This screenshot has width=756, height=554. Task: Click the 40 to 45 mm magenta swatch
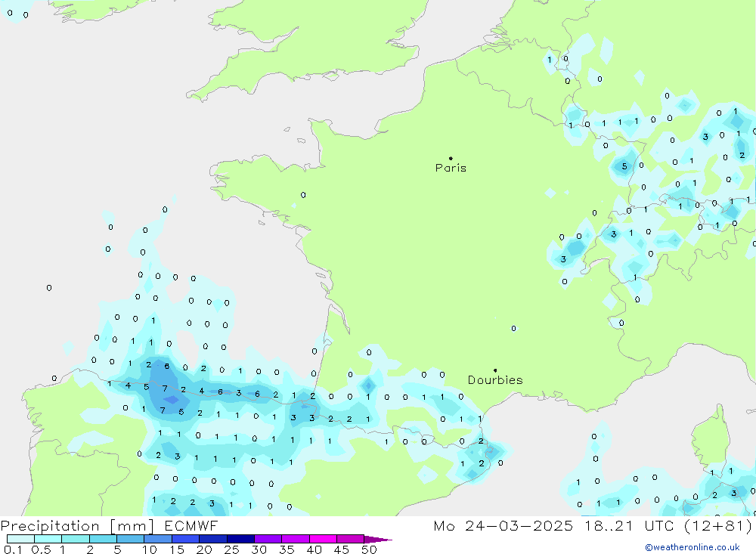click(323, 539)
